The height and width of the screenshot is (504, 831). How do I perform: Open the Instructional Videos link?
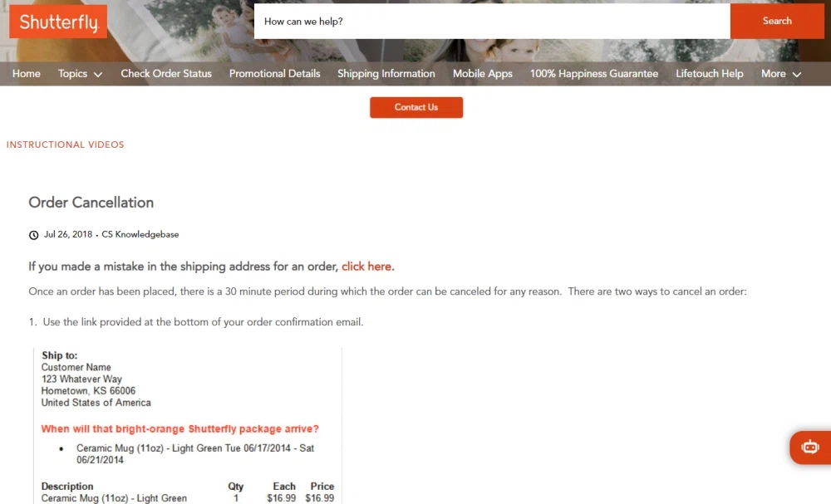pyautogui.click(x=65, y=144)
